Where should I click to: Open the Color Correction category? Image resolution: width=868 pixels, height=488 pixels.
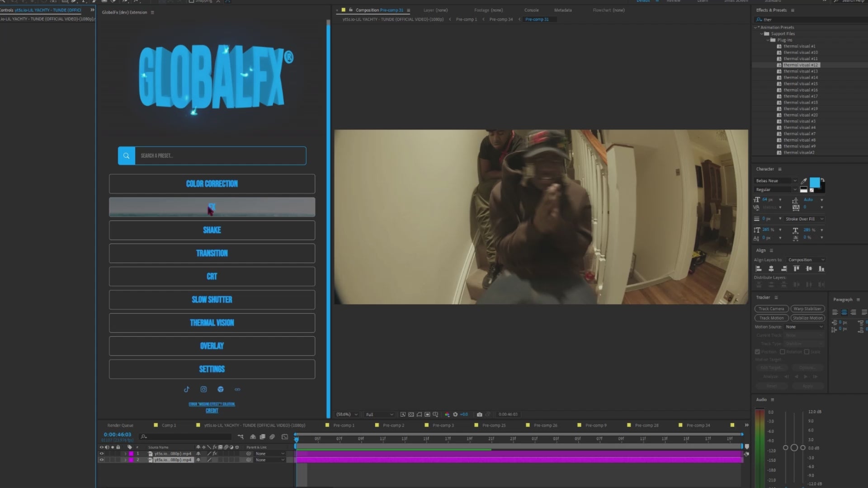(212, 184)
